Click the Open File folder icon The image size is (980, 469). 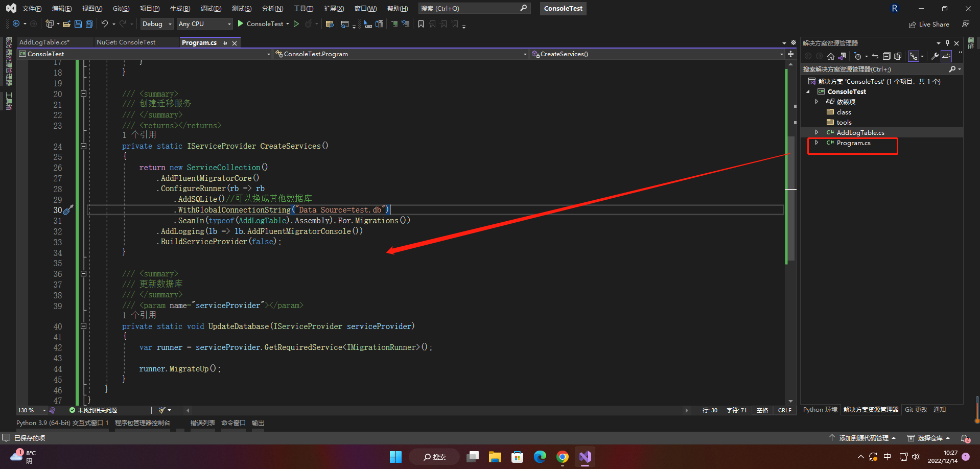pos(66,24)
